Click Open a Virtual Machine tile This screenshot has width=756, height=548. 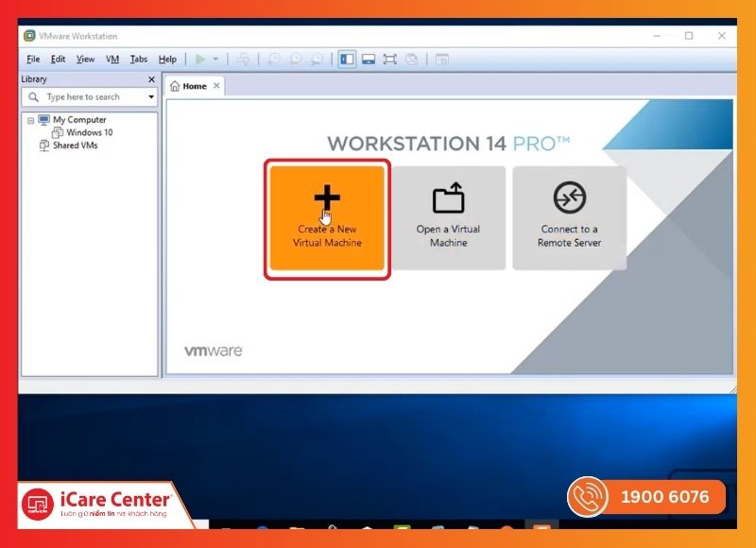click(x=448, y=218)
